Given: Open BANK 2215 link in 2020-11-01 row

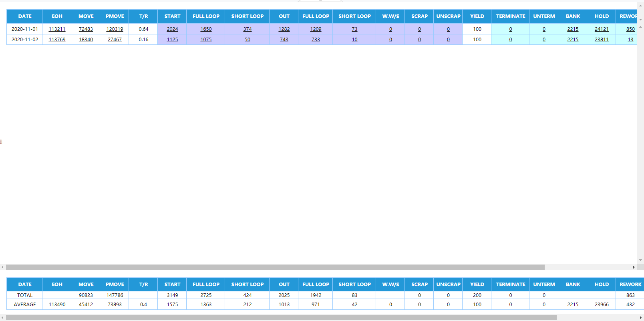Looking at the screenshot, I should point(573,29).
